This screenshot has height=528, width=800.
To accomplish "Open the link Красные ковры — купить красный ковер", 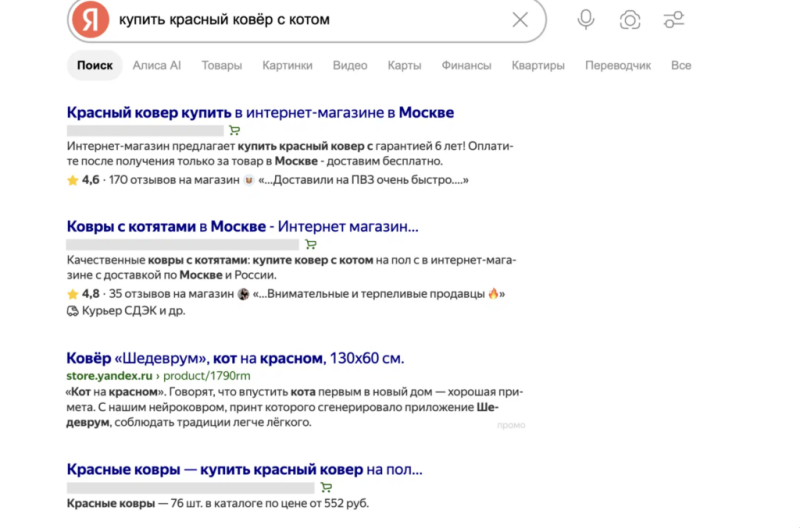I will (x=244, y=469).
